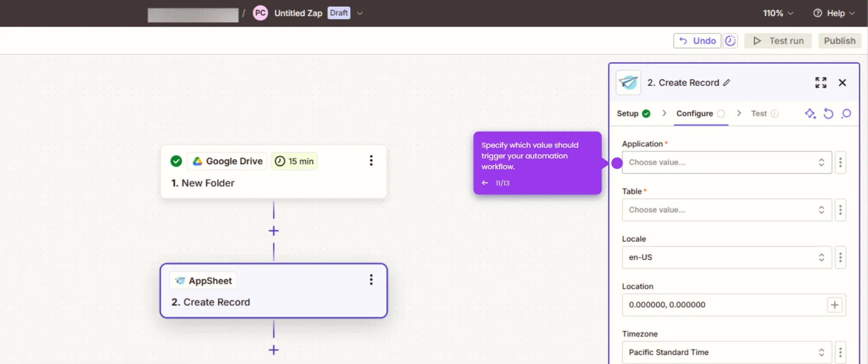Viewport: 868px width, 364px height.
Task: Open version history clock icon next to Undo
Action: point(731,41)
